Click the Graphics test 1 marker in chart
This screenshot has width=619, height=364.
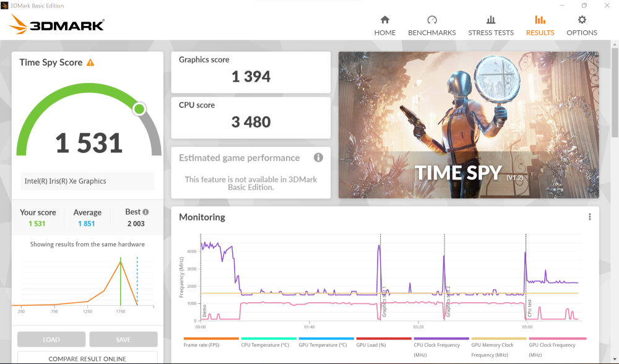pyautogui.click(x=384, y=301)
